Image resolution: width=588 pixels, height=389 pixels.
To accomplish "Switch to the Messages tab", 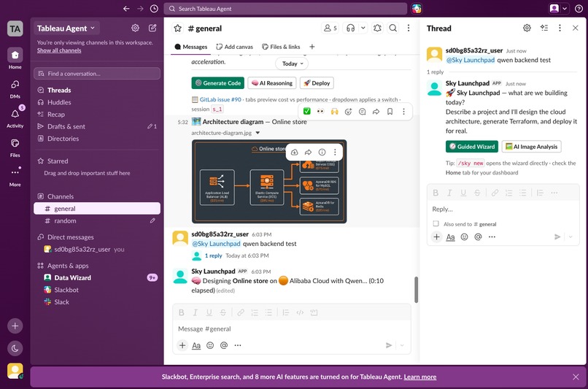I will click(191, 47).
